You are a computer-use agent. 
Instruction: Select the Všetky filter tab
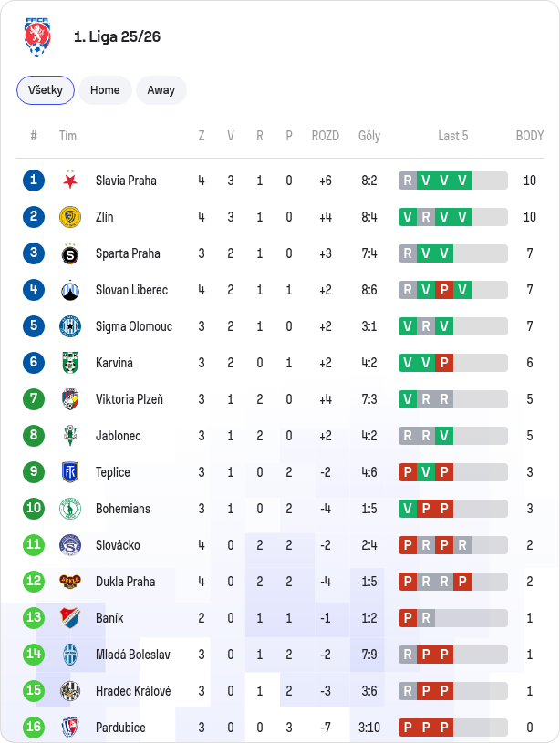coord(46,90)
